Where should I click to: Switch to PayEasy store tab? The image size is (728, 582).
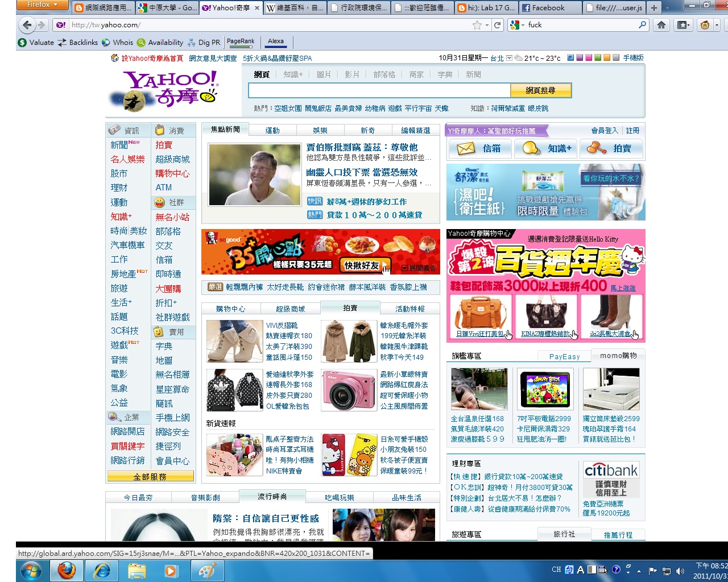(564, 356)
